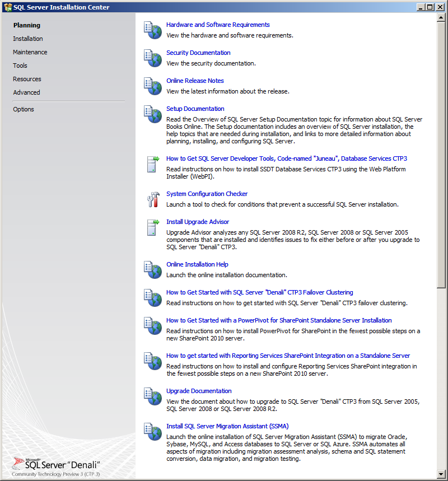The height and width of the screenshot is (481, 448).
Task: Open the Online Release Notes link
Action: click(x=195, y=80)
